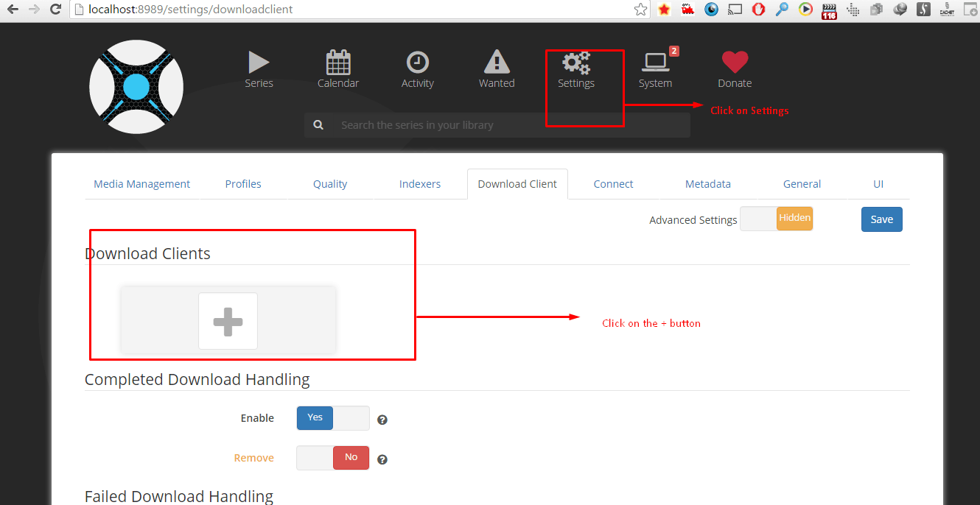The height and width of the screenshot is (505, 980).
Task: Open the Series section
Action: [x=259, y=69]
